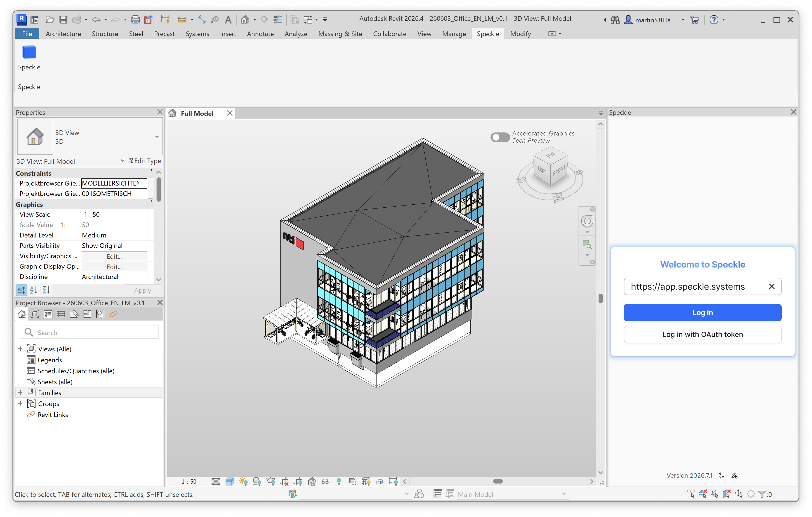Click the Project Browser Search field
This screenshot has height=517, width=812.
[89, 332]
